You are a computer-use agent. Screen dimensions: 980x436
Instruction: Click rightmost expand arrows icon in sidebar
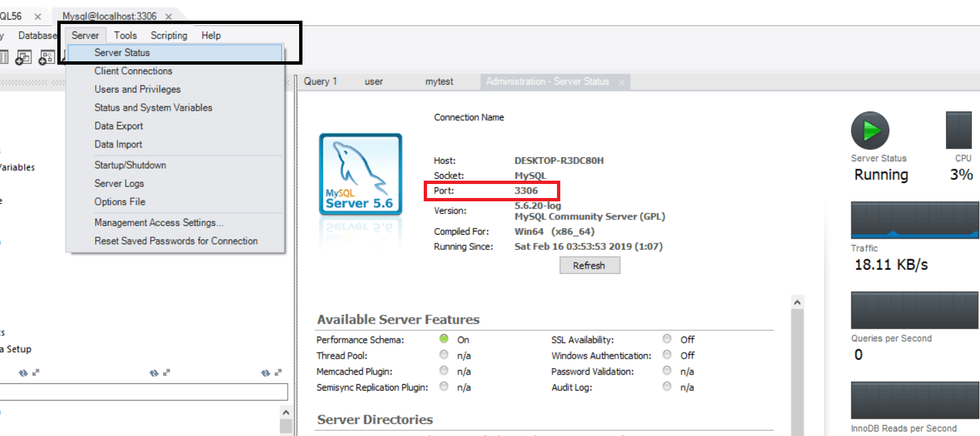[x=278, y=373]
